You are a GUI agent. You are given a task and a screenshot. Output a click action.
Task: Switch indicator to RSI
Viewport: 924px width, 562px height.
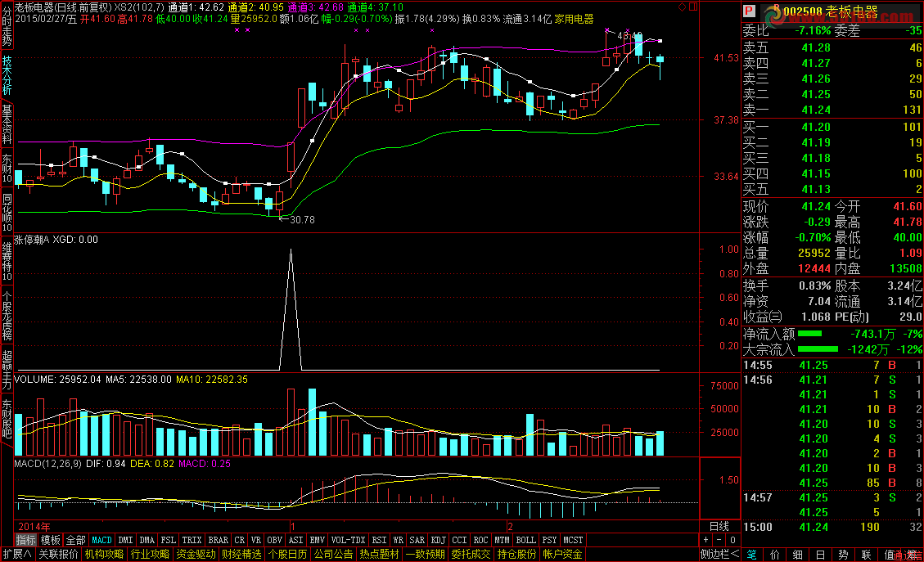tap(380, 540)
